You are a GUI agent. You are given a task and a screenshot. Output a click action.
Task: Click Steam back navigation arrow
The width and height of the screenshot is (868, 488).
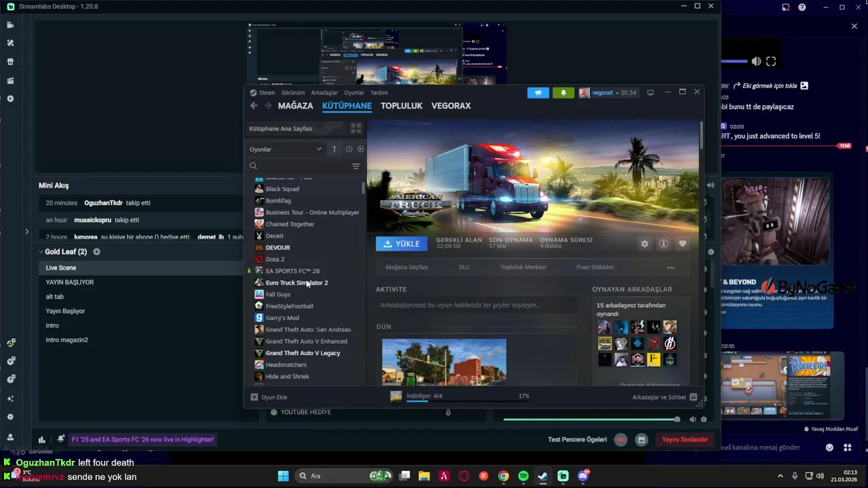click(x=254, y=106)
